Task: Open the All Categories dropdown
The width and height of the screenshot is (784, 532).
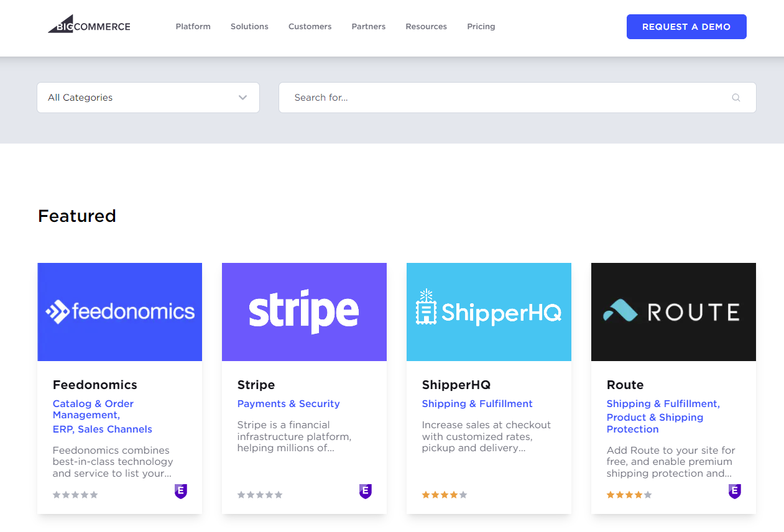Action: pos(148,98)
